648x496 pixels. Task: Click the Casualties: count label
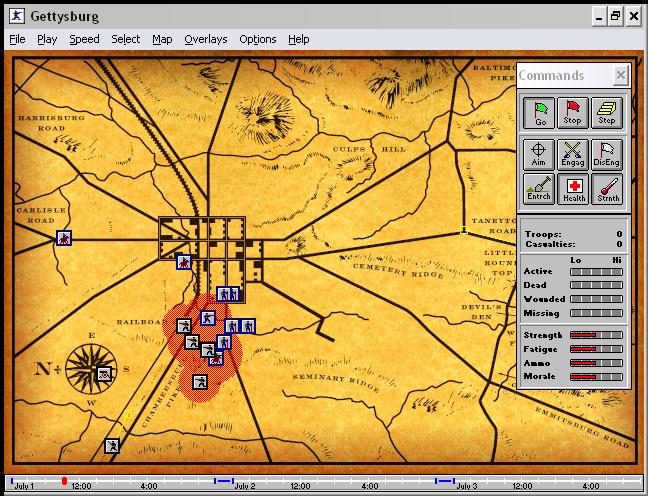click(550, 244)
